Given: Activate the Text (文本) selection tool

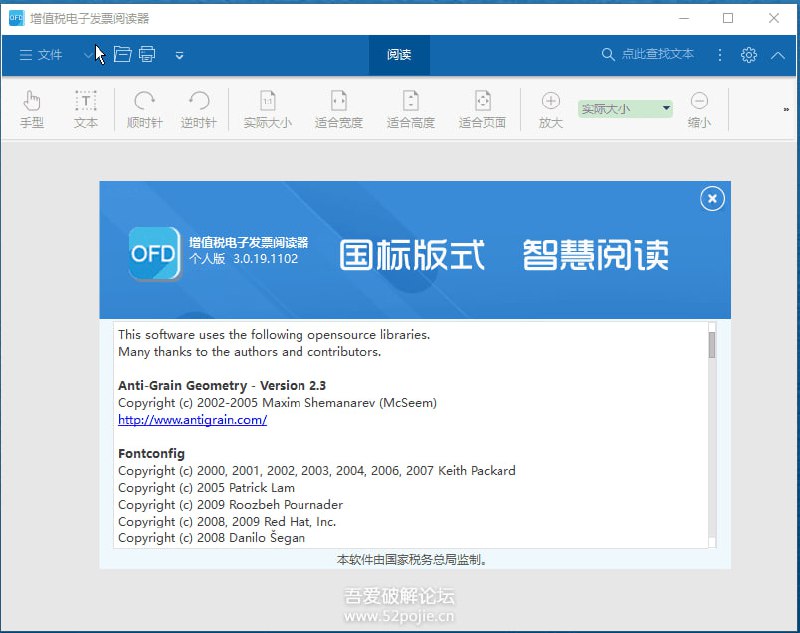Looking at the screenshot, I should 86,107.
